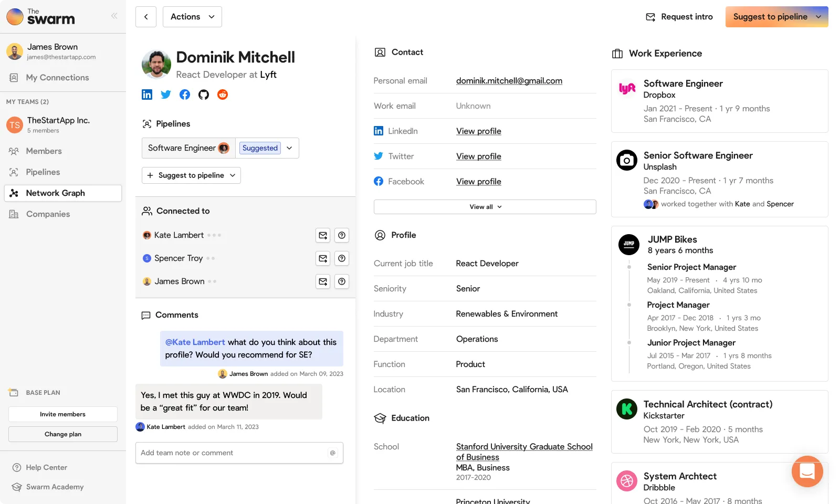Click dominik.mitchell@gmail.com email link
Viewport: 840px width, 504px height.
(509, 81)
